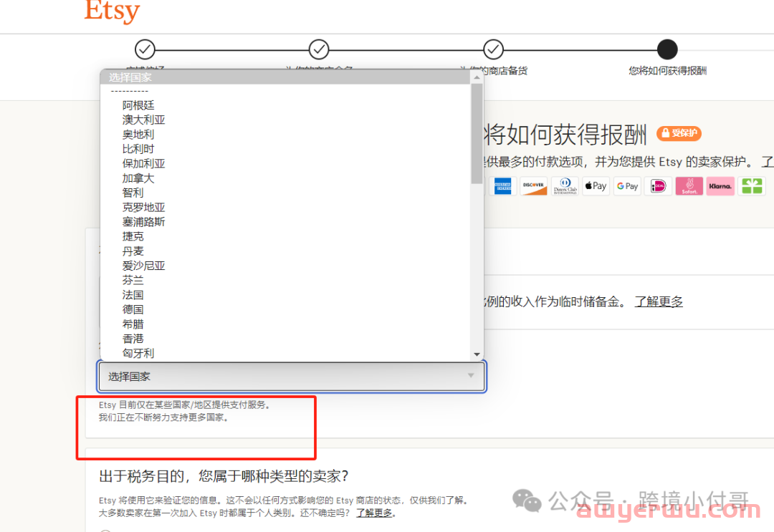774x532 pixels.
Task: Choose 智利 in the country list
Action: pos(285,193)
